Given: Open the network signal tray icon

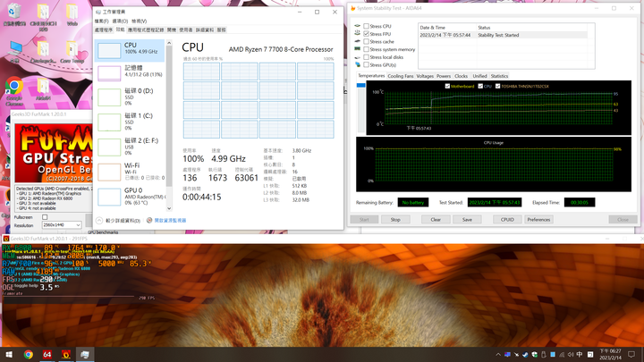Looking at the screenshot, I should coord(562,355).
